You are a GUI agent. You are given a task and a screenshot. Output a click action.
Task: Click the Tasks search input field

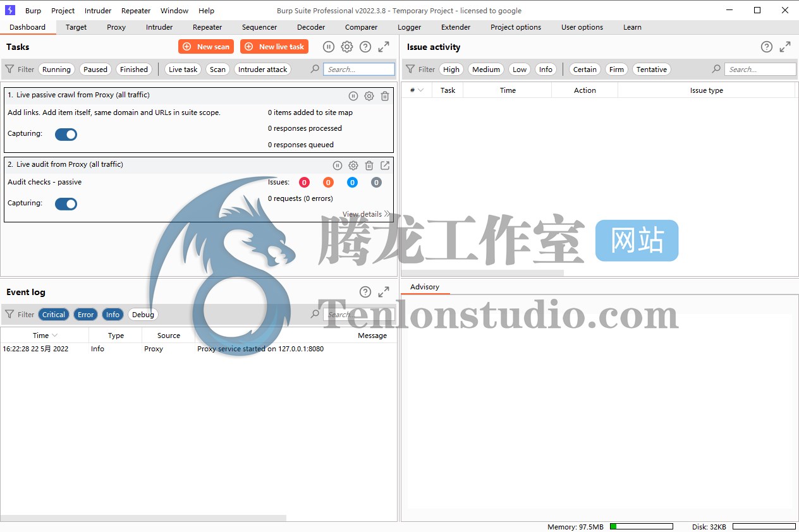click(x=359, y=70)
